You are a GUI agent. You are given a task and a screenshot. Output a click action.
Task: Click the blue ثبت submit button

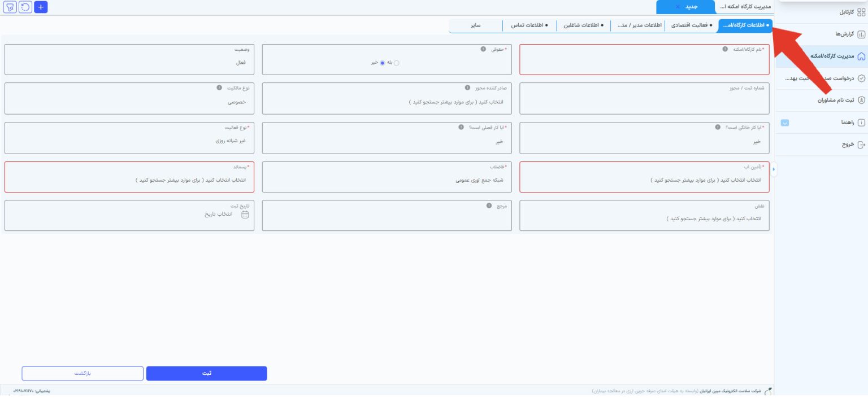207,374
